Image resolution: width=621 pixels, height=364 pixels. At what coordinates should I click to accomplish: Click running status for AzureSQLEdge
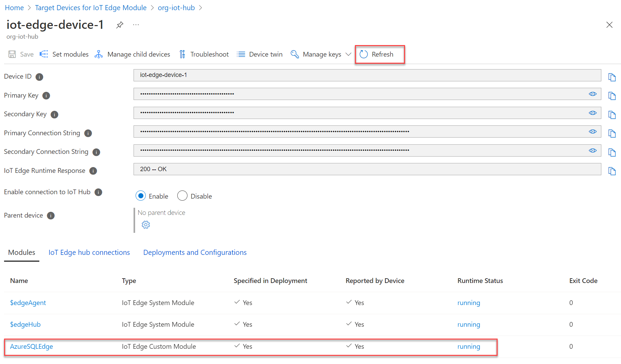(x=469, y=346)
